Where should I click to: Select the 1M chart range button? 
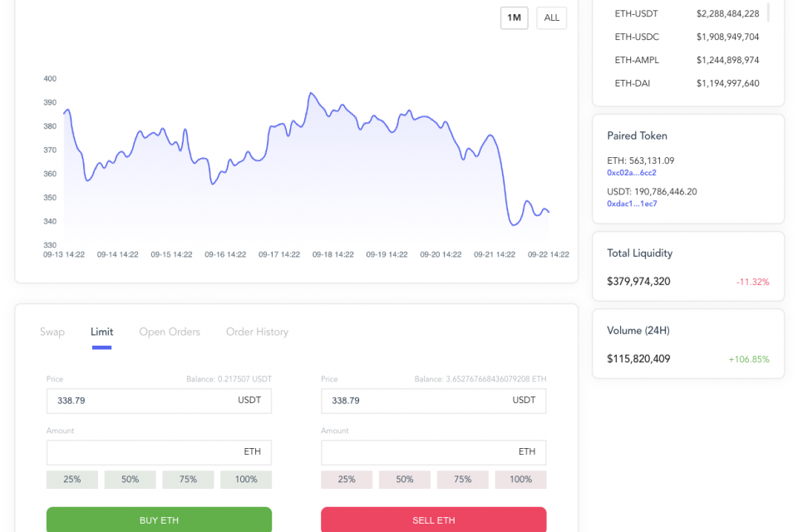514,17
